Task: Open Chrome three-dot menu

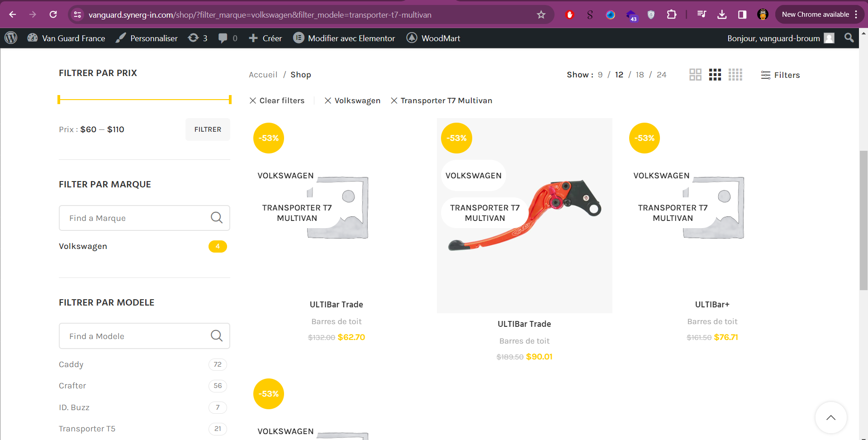Action: 856,14
